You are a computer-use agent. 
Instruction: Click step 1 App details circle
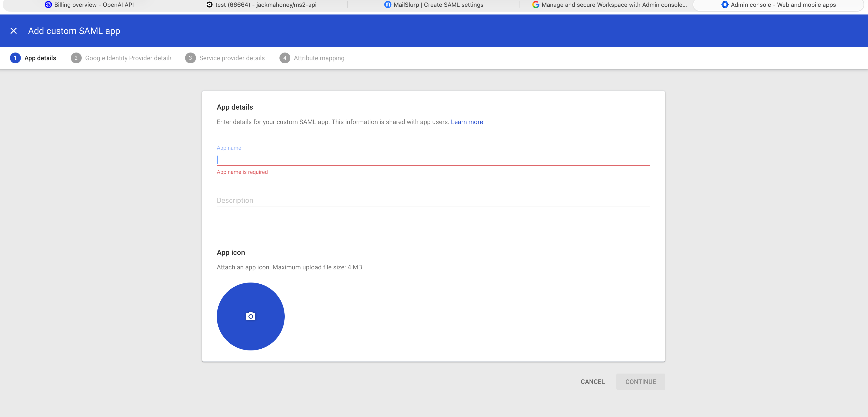pyautogui.click(x=15, y=58)
